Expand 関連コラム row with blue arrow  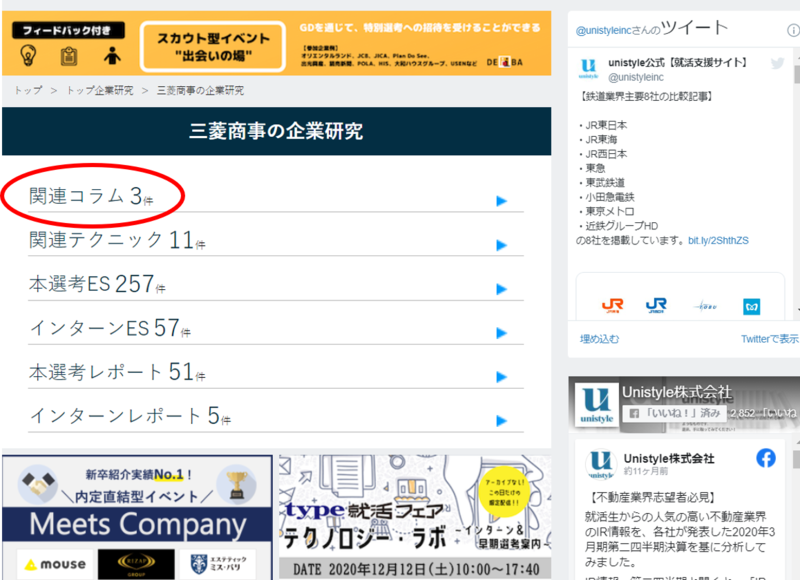[x=502, y=201]
